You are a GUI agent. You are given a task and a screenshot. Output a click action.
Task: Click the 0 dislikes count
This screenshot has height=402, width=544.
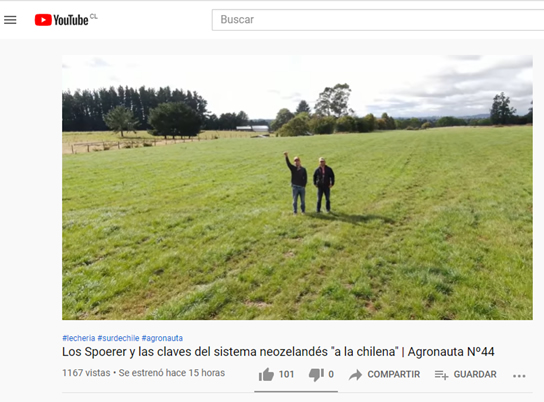331,374
